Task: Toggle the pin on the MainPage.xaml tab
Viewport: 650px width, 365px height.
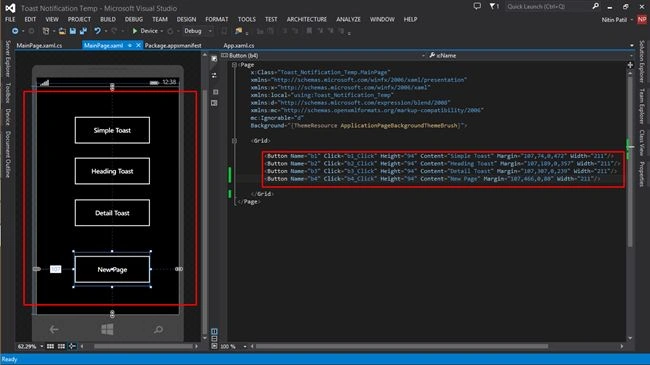Action: (130, 45)
